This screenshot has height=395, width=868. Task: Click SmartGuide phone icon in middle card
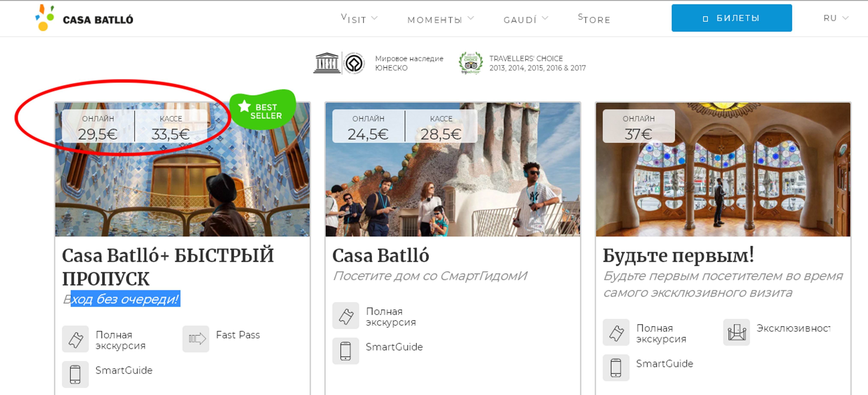(x=345, y=351)
